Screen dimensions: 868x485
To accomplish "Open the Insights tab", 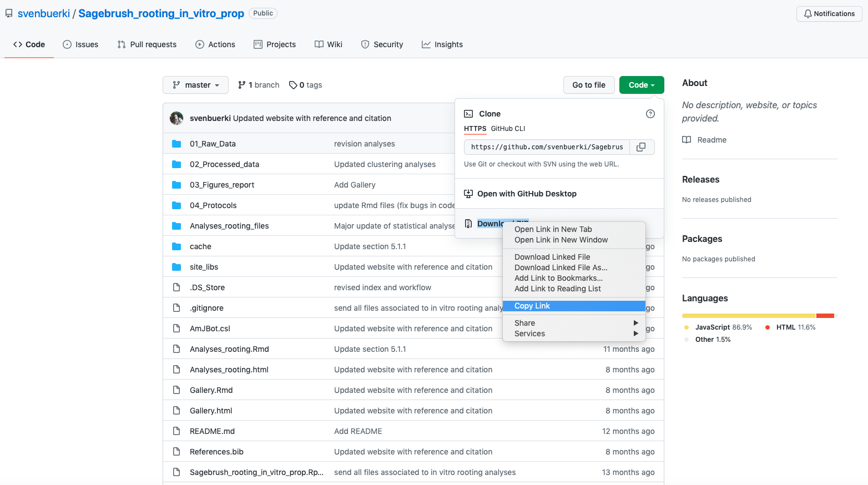I will point(442,44).
